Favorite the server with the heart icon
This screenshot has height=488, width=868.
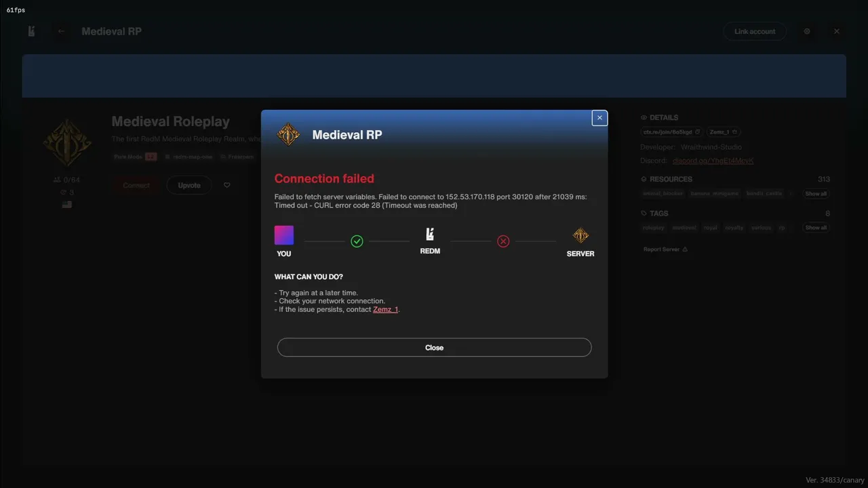226,185
